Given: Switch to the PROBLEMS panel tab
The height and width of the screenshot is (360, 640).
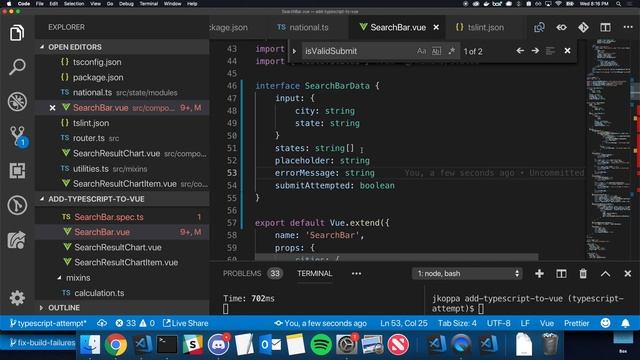Looking at the screenshot, I should point(242,273).
